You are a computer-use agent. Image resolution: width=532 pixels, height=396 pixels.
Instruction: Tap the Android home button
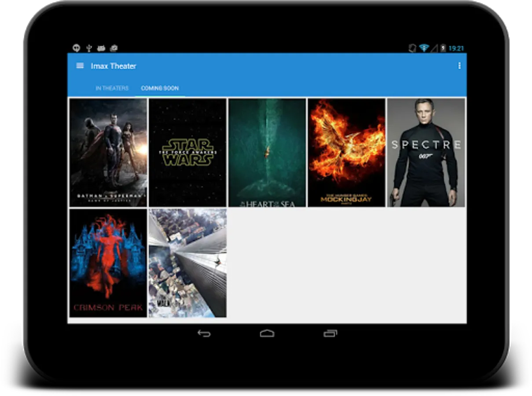coord(267,334)
